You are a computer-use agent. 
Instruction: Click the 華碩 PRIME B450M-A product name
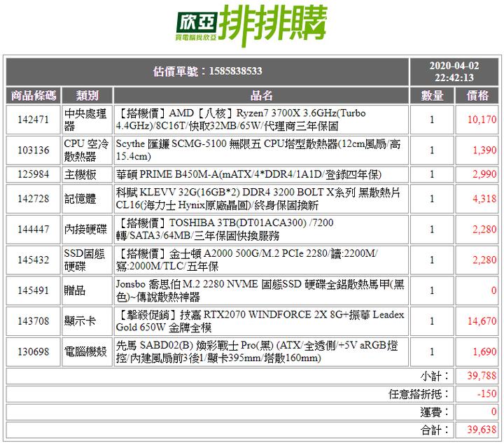[248, 174]
